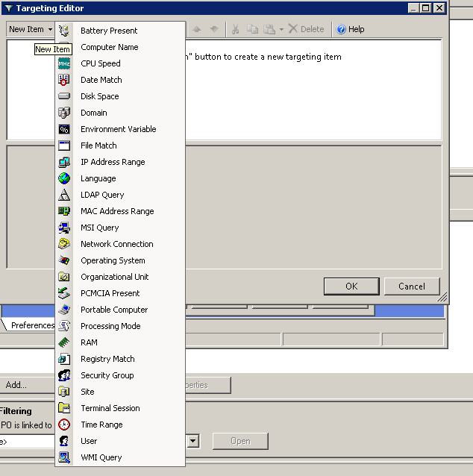Open the combo box arrow beside Open button
Image resolution: width=473 pixels, height=476 pixels.
(193, 441)
